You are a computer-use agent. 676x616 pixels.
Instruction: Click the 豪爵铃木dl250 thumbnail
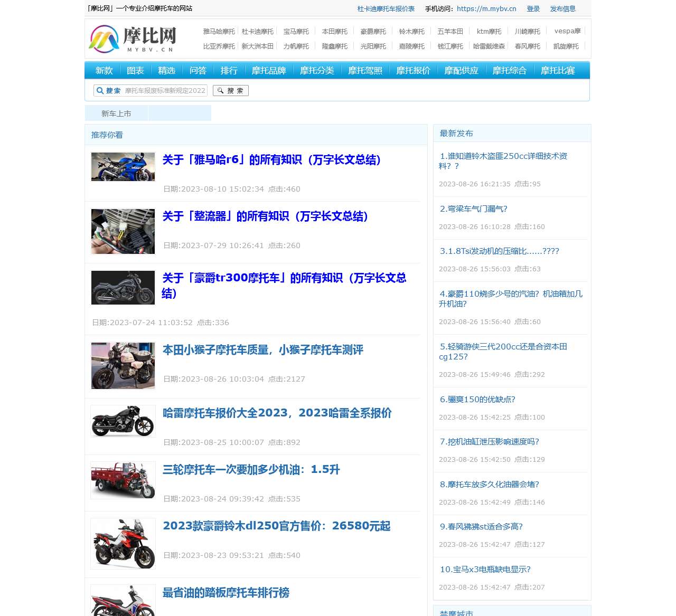pyautogui.click(x=123, y=544)
